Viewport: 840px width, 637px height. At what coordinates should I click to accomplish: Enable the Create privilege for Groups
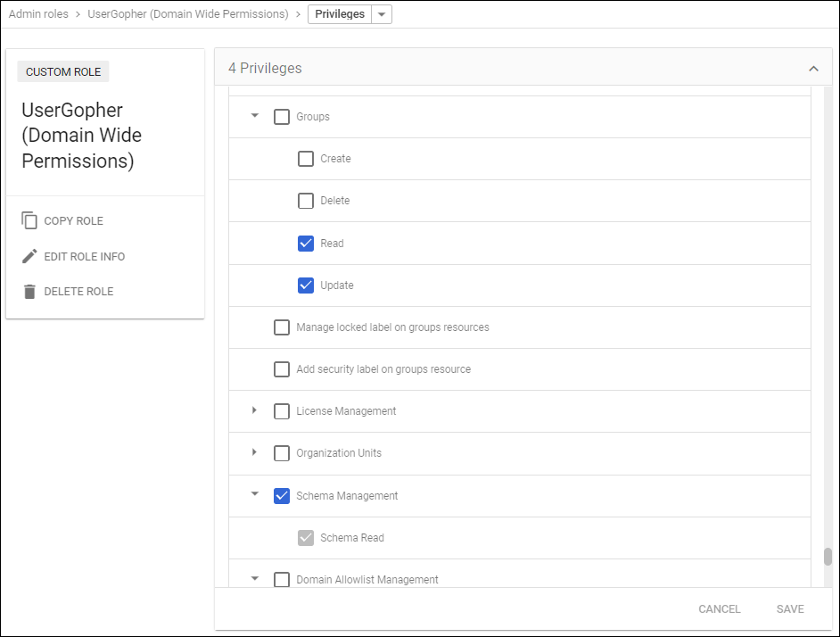click(x=306, y=158)
